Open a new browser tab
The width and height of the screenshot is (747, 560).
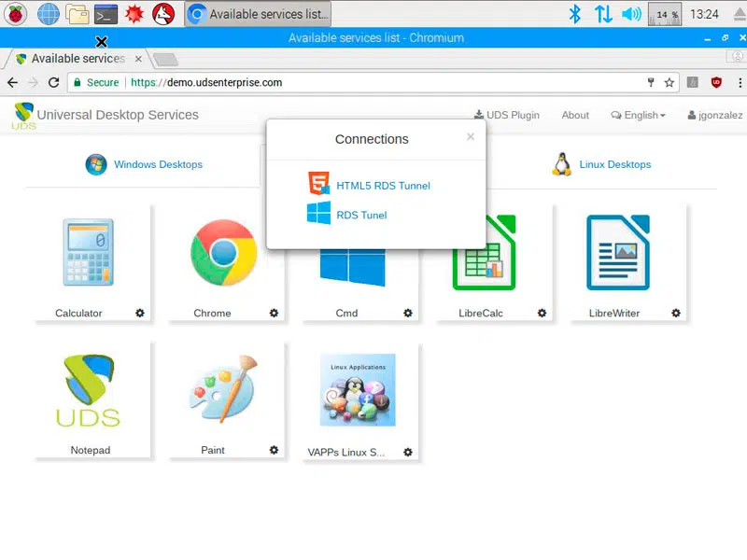point(166,59)
